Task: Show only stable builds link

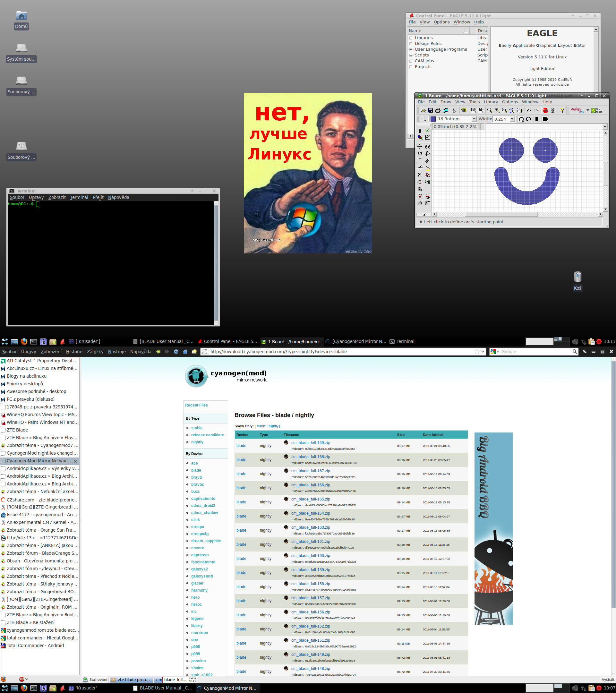Action: click(x=261, y=426)
